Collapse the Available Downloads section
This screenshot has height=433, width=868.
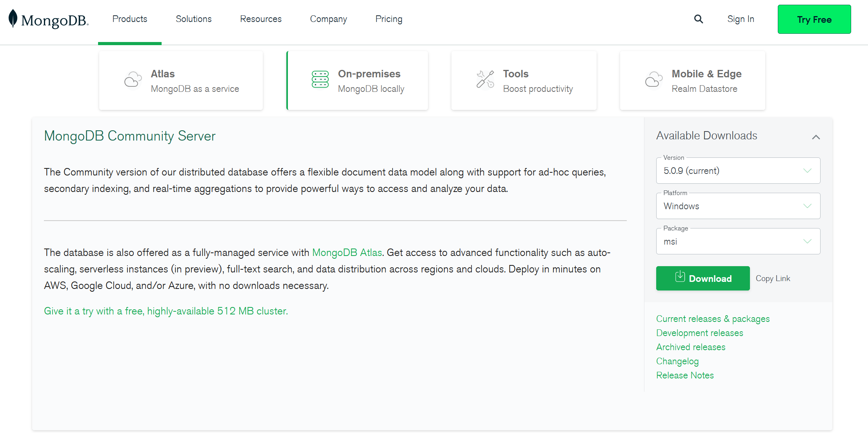coord(816,137)
